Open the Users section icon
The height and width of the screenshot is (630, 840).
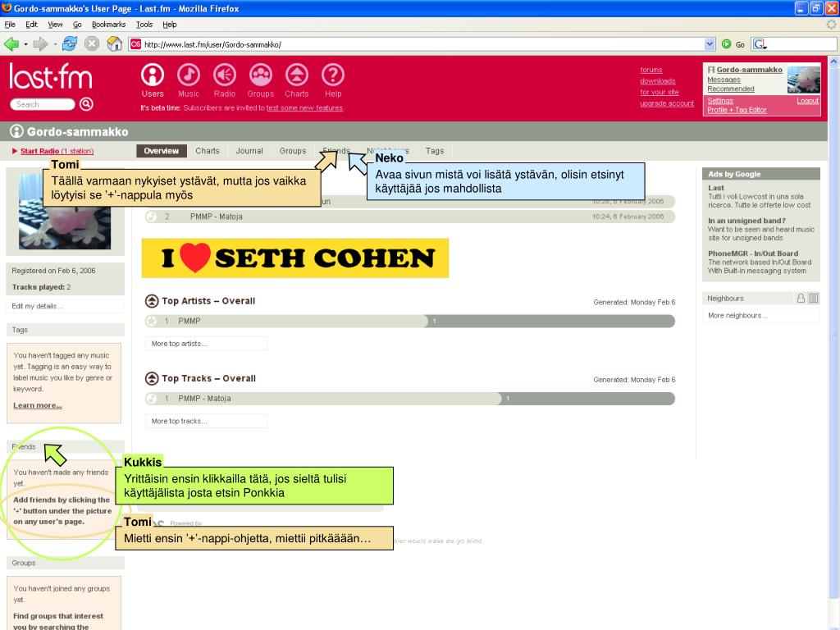coord(152,75)
